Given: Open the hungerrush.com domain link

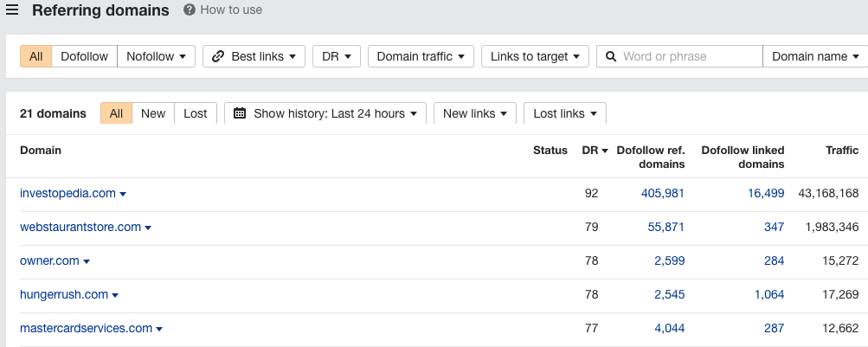Looking at the screenshot, I should point(64,294).
